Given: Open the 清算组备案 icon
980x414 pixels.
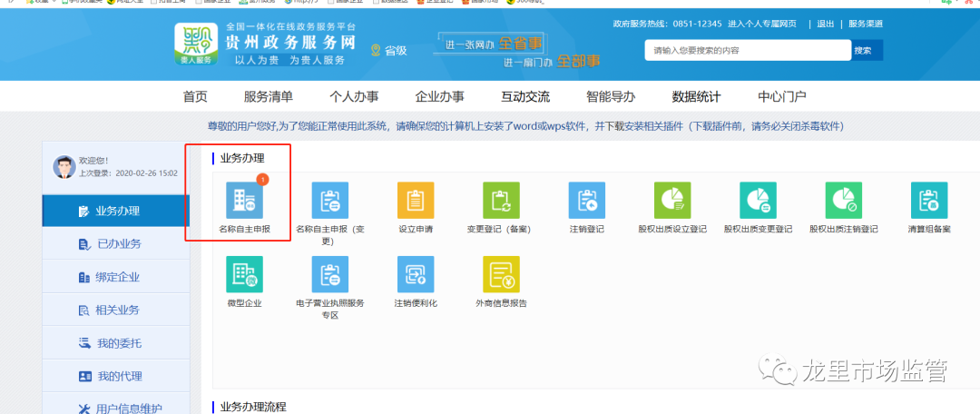Looking at the screenshot, I should point(929,201).
